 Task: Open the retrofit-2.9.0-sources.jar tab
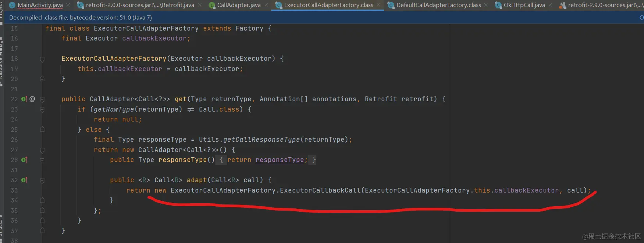tap(601, 5)
